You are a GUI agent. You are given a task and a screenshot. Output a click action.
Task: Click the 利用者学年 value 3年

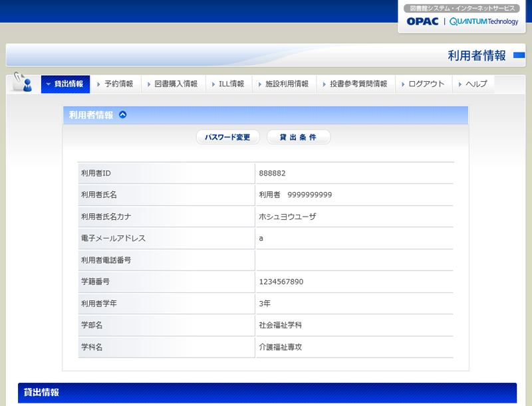click(x=265, y=303)
